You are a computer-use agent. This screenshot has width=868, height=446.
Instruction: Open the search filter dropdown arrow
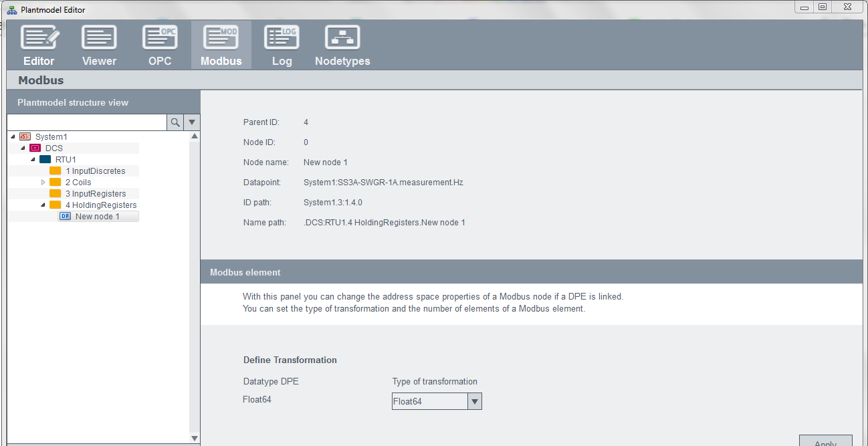(192, 122)
